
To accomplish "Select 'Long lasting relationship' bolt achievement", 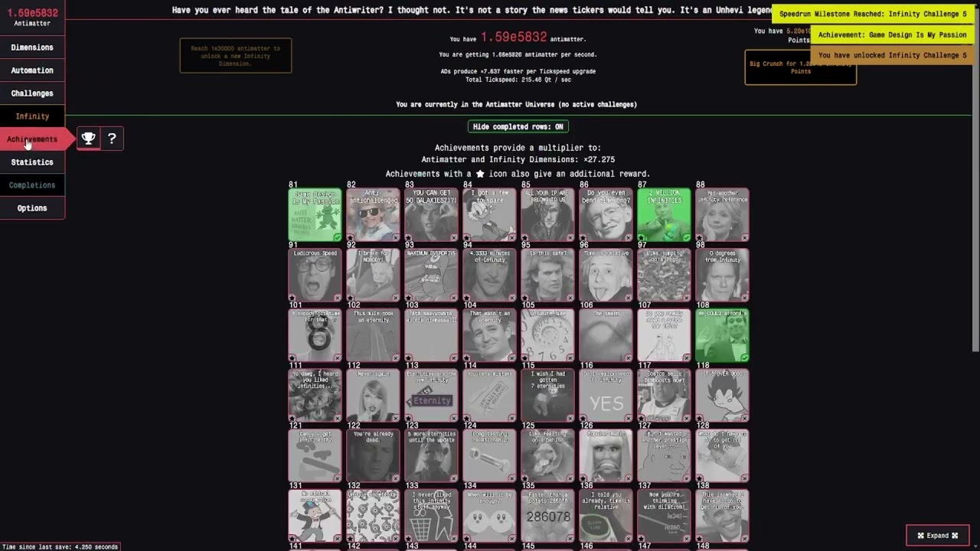I will tap(489, 457).
